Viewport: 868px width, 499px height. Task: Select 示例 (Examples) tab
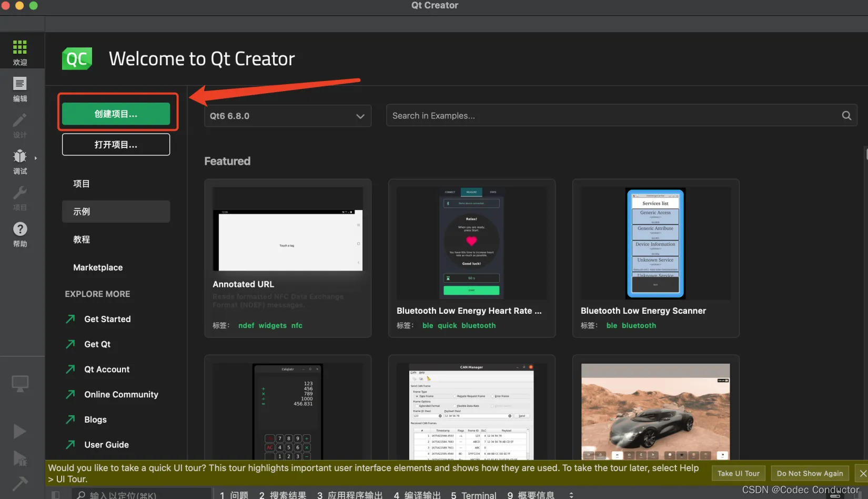(x=116, y=212)
